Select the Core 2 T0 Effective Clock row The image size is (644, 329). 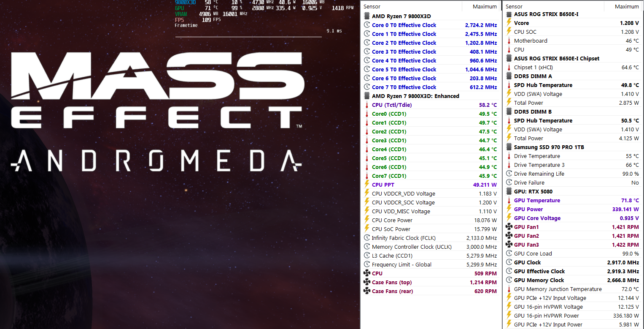coord(430,43)
